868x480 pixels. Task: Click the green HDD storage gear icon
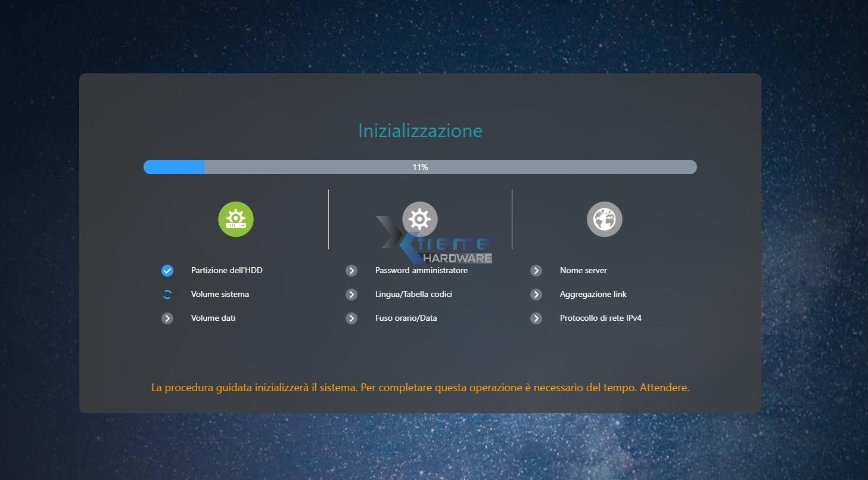point(236,219)
